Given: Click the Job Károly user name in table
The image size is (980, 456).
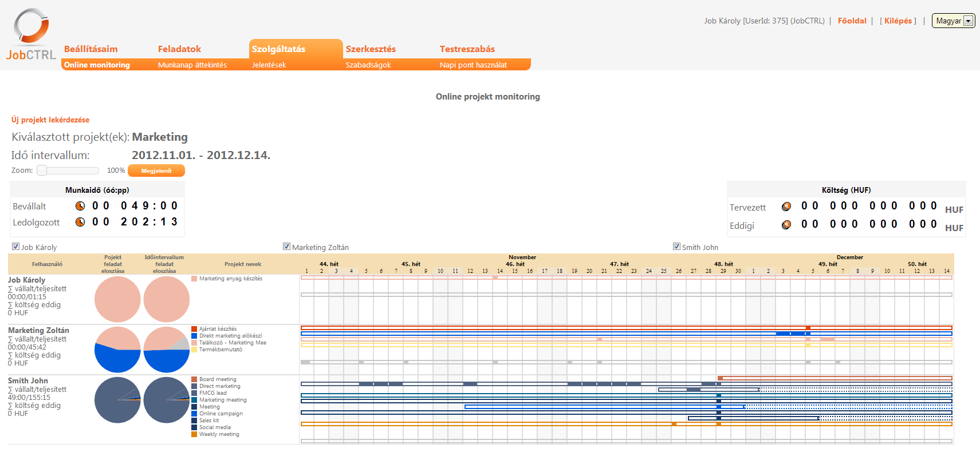Looking at the screenshot, I should [26, 280].
